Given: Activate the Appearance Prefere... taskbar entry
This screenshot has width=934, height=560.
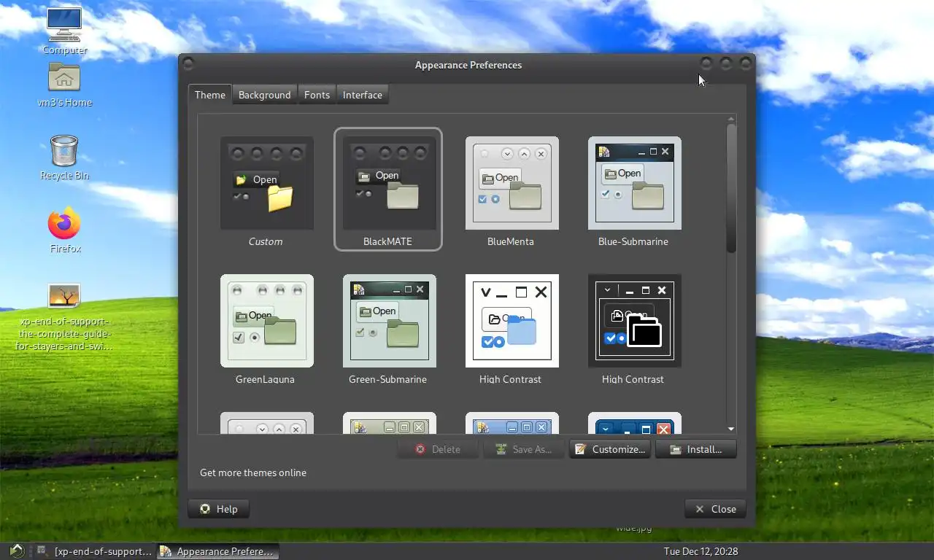Looking at the screenshot, I should point(217,551).
